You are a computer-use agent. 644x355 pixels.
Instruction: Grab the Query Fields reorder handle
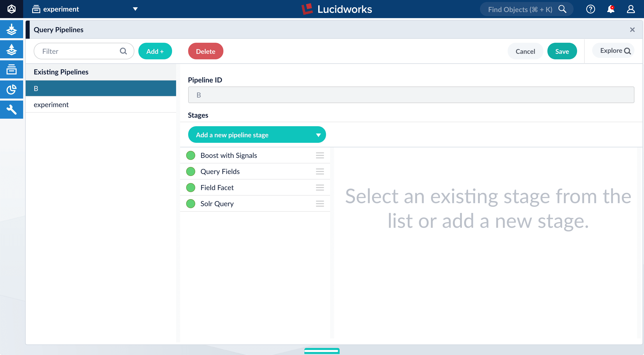coord(320,171)
